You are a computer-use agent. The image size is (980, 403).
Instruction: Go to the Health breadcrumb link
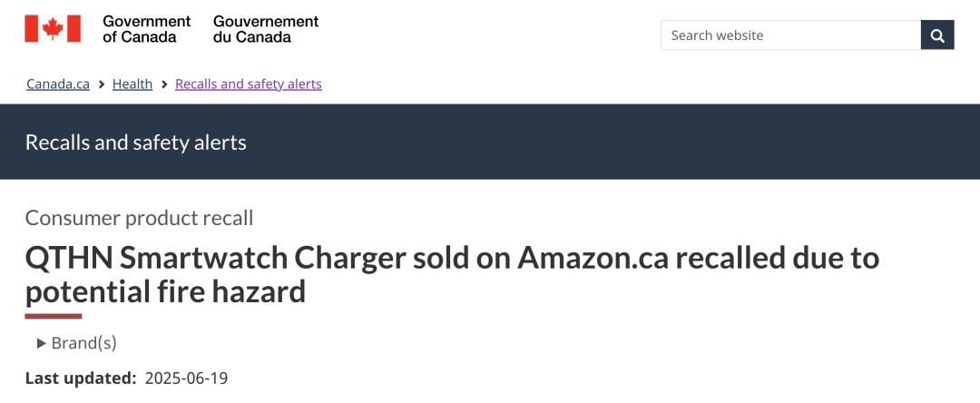[x=132, y=84]
